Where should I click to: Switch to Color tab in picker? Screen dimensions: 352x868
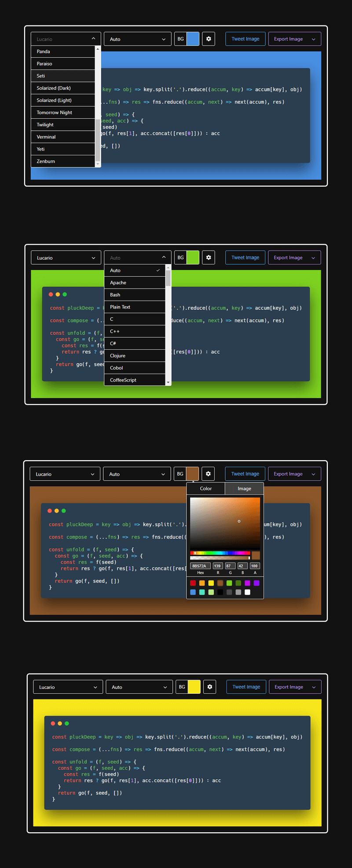click(206, 488)
